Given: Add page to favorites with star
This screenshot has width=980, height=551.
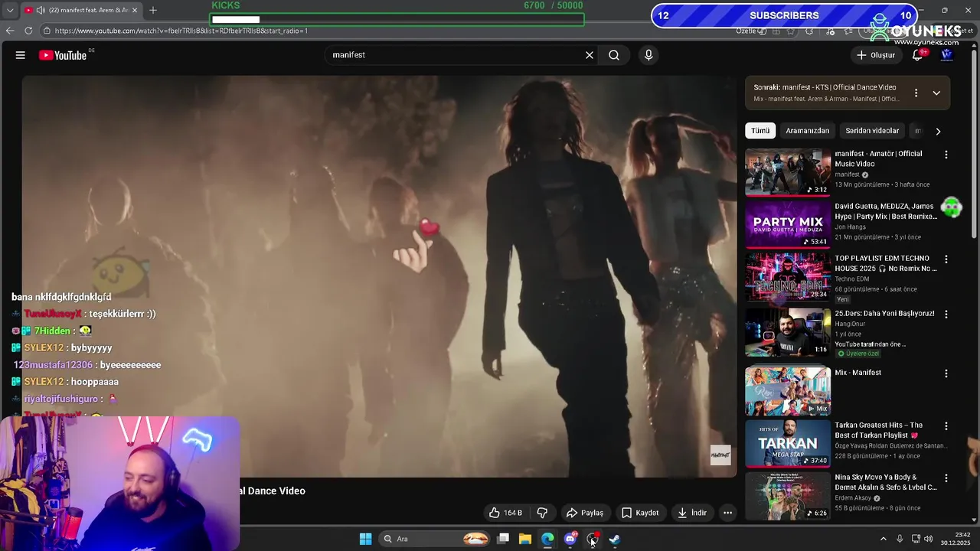Looking at the screenshot, I should [792, 31].
